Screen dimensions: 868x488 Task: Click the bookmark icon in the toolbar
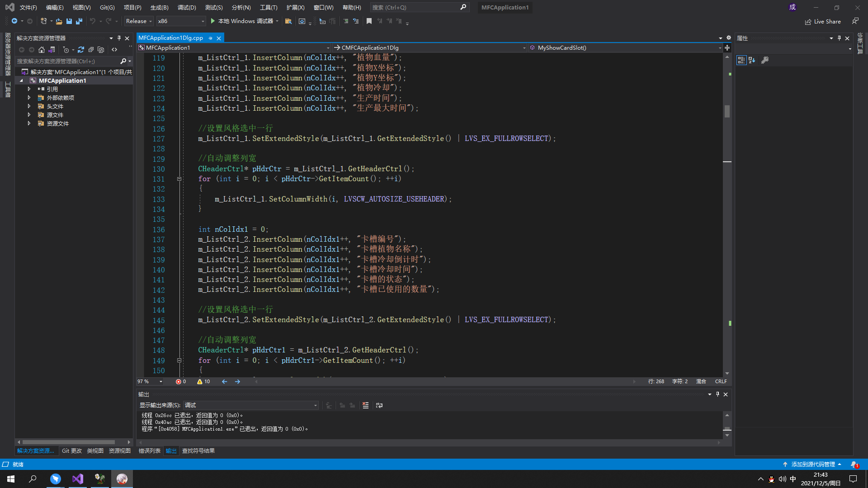click(x=369, y=21)
